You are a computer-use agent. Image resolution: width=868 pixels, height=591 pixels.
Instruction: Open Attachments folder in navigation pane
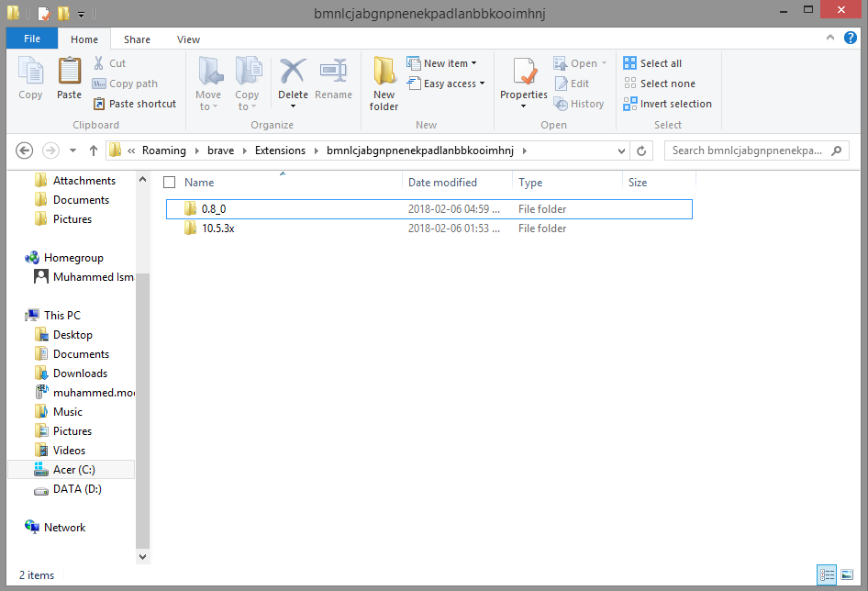point(75,181)
